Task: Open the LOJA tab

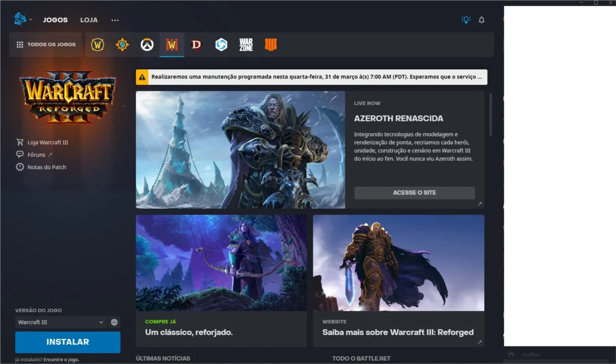Action: pos(89,20)
